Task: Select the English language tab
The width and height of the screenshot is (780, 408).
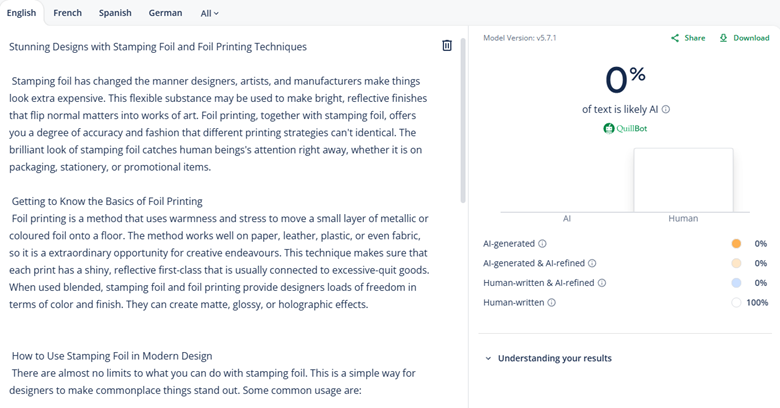Action: click(21, 13)
